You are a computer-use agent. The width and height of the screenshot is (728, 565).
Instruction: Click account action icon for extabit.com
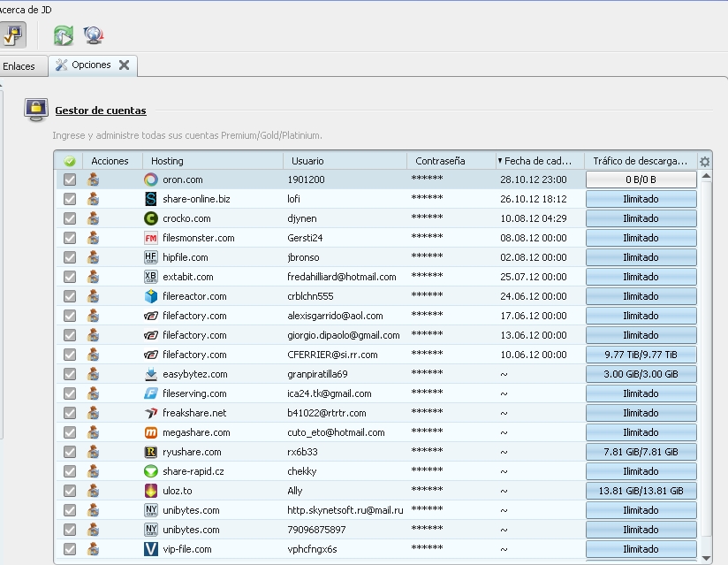pyautogui.click(x=93, y=277)
